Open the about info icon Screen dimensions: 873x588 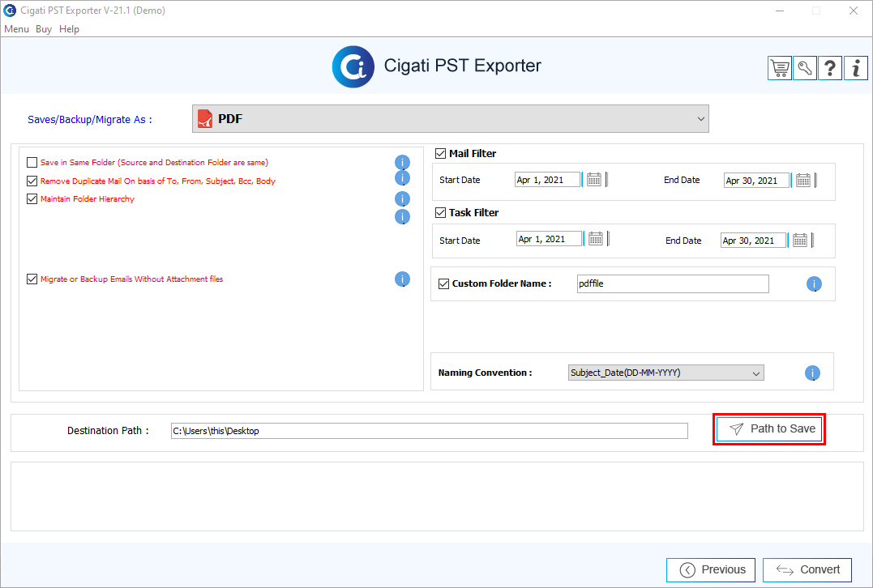click(856, 68)
